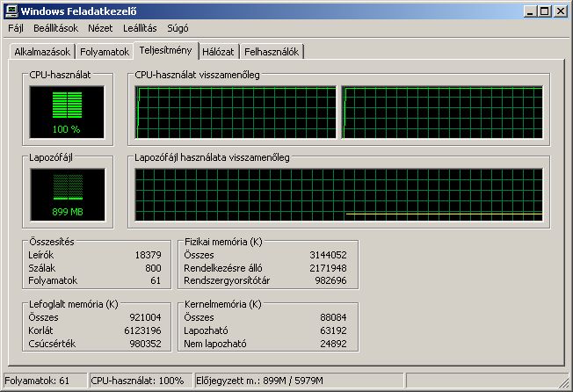Click the Rendszergyorsítótár label
This screenshot has height=392, width=573.
[x=227, y=280]
